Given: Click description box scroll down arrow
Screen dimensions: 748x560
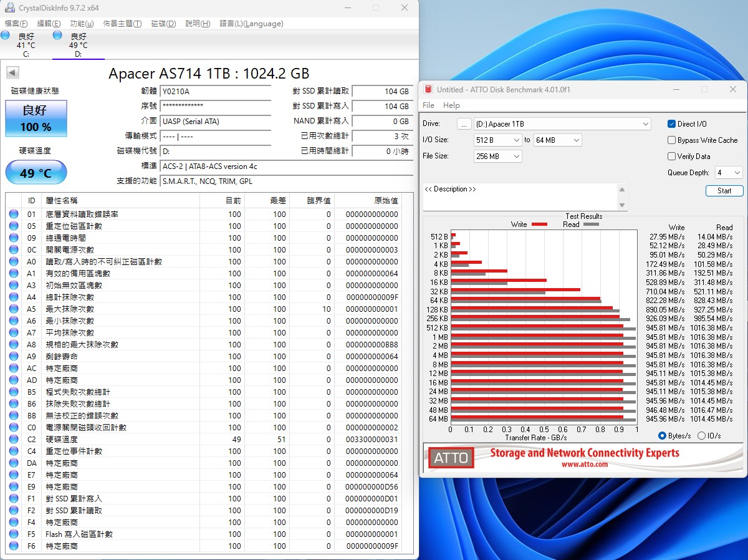Looking at the screenshot, I should [x=622, y=205].
